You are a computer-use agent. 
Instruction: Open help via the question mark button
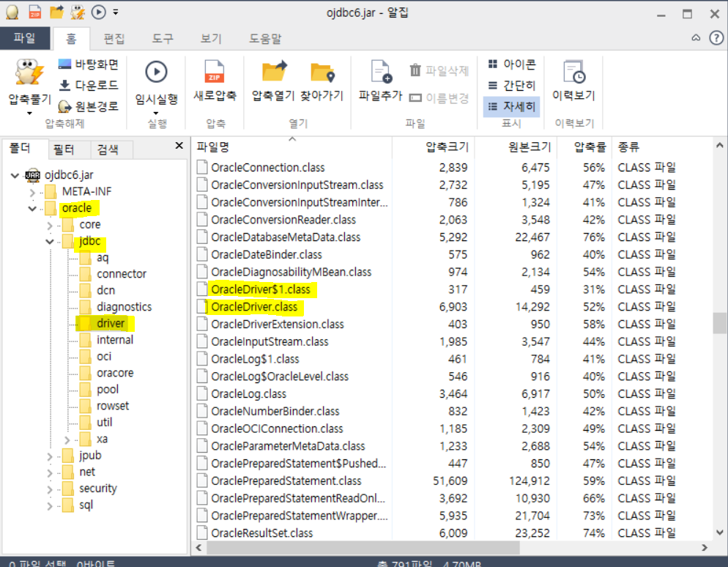(x=716, y=38)
